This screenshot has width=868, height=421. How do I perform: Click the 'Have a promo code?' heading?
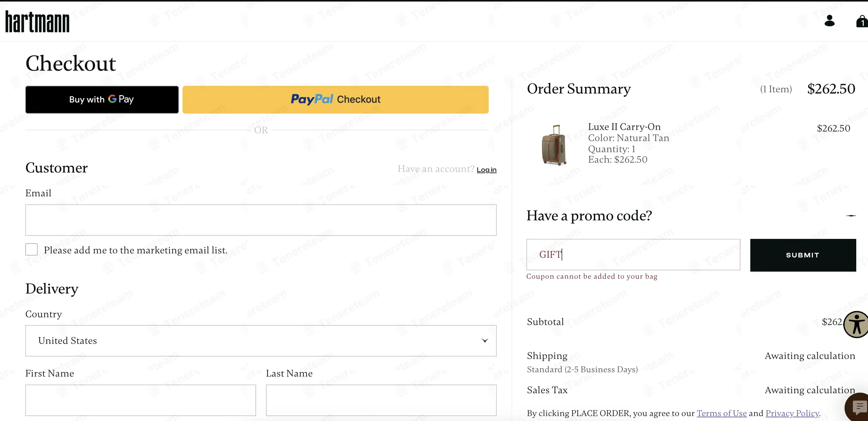pyautogui.click(x=589, y=215)
